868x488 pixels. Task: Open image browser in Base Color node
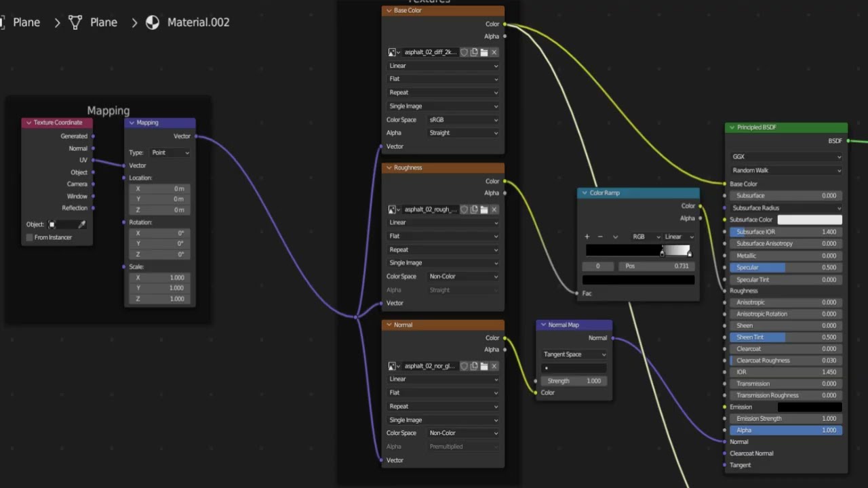tap(393, 52)
